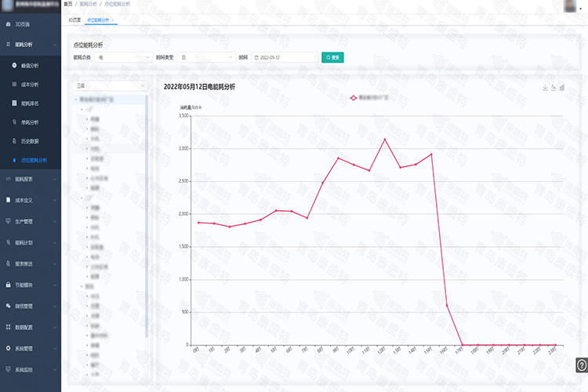Open the 三级 level dropdown above tree

pos(110,86)
